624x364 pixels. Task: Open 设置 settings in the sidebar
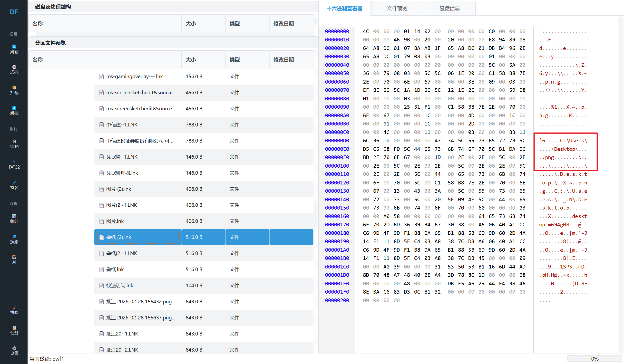point(14,351)
